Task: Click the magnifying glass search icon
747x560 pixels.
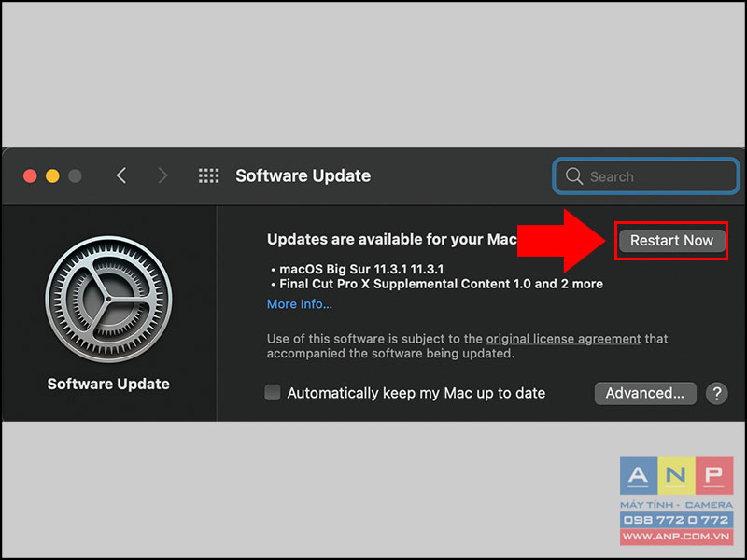Action: [x=574, y=176]
